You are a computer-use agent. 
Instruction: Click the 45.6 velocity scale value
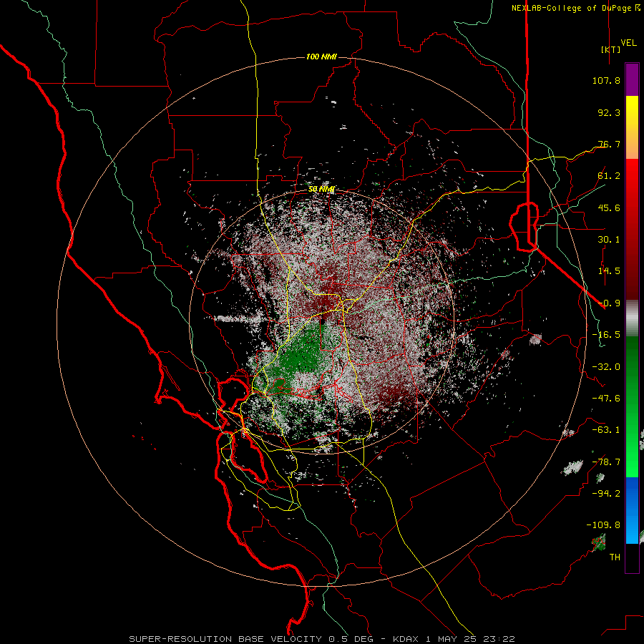click(609, 208)
